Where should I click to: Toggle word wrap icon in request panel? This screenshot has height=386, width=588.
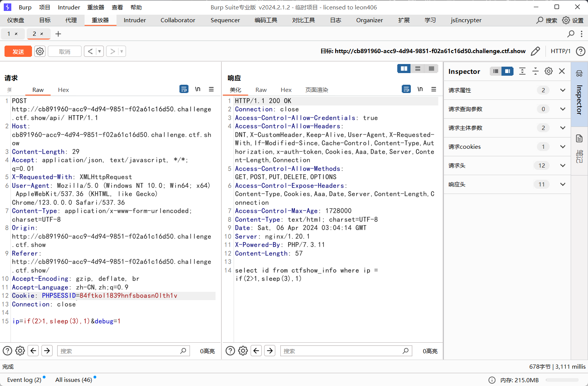[184, 89]
